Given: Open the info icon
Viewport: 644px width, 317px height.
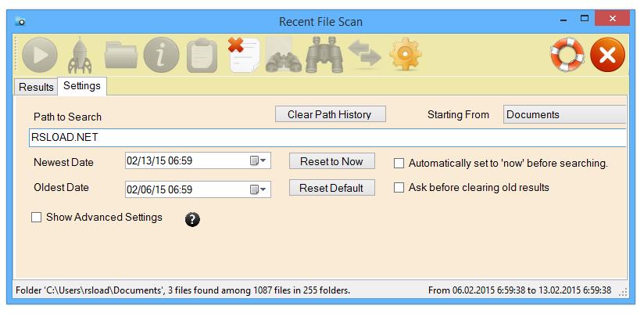Looking at the screenshot, I should (162, 55).
